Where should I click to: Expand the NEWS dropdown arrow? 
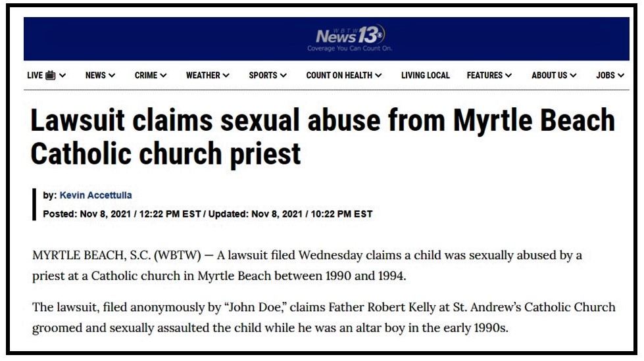point(112,76)
